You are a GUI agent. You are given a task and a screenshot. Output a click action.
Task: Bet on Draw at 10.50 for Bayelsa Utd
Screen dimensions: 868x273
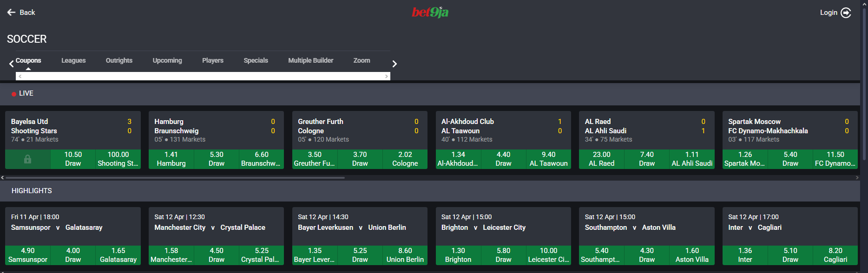click(x=73, y=159)
